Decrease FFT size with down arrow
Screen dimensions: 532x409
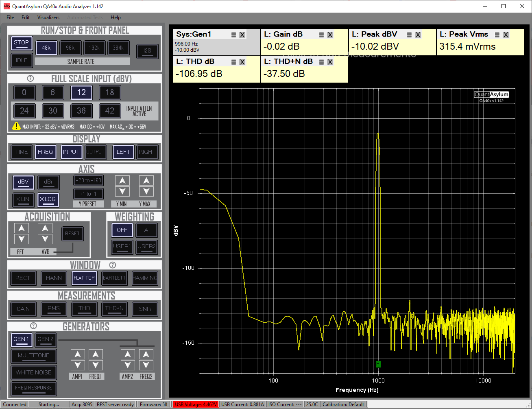pos(21,239)
